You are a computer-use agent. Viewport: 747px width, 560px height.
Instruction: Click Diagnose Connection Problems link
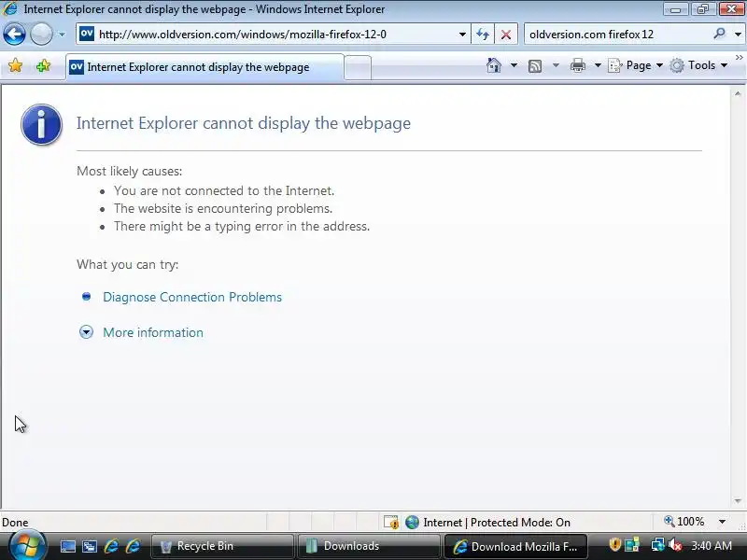[192, 297]
